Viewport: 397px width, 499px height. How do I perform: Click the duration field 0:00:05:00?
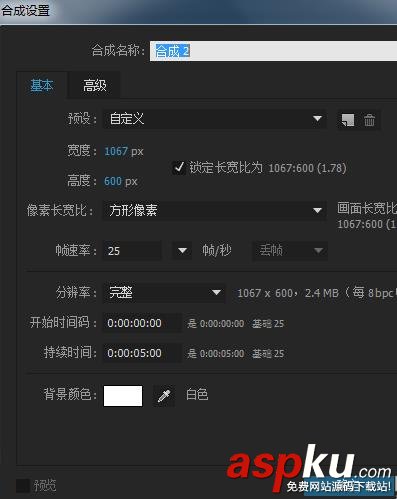coord(142,353)
